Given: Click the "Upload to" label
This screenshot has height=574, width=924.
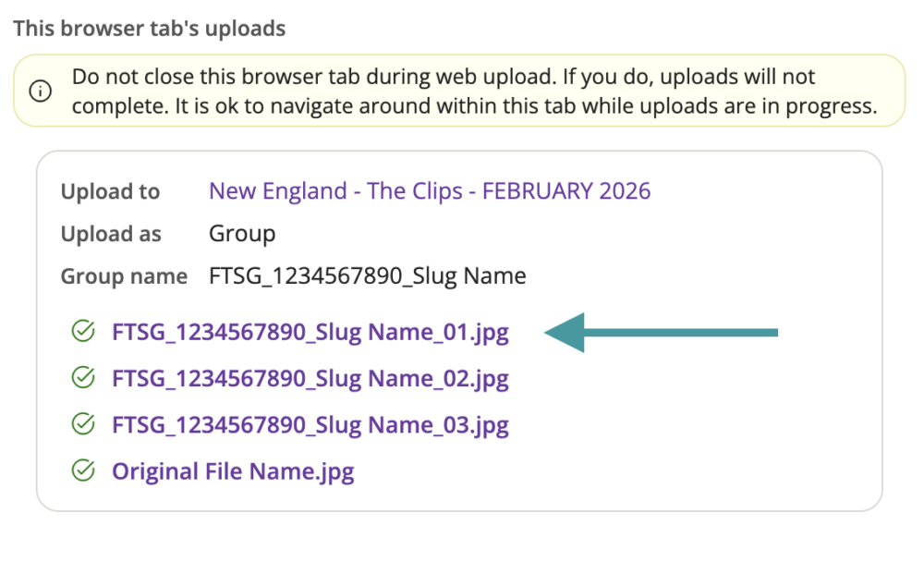Looking at the screenshot, I should click(110, 192).
